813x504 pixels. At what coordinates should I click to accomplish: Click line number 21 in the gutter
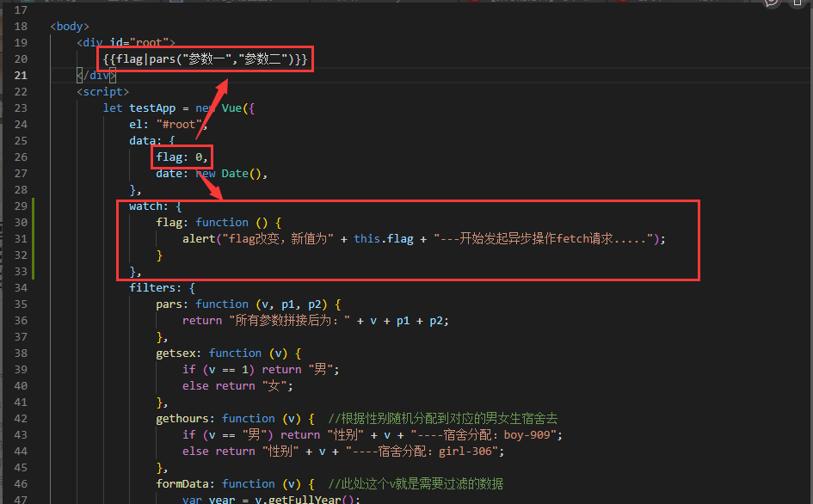21,76
